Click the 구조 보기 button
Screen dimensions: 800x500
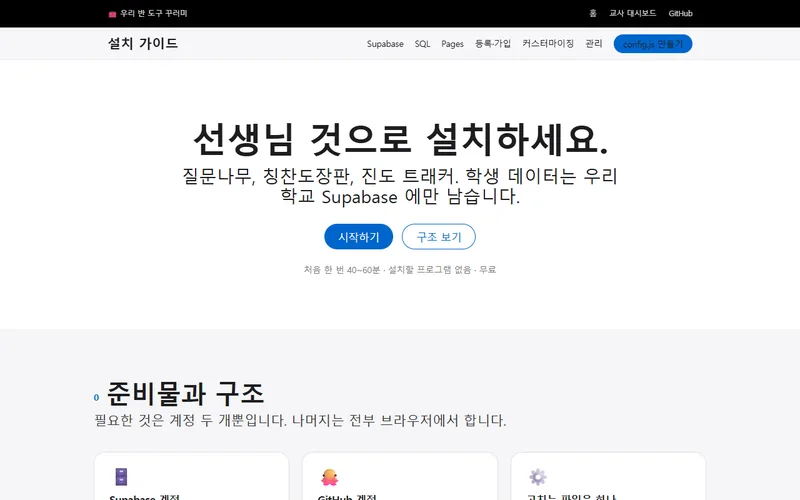(x=439, y=237)
